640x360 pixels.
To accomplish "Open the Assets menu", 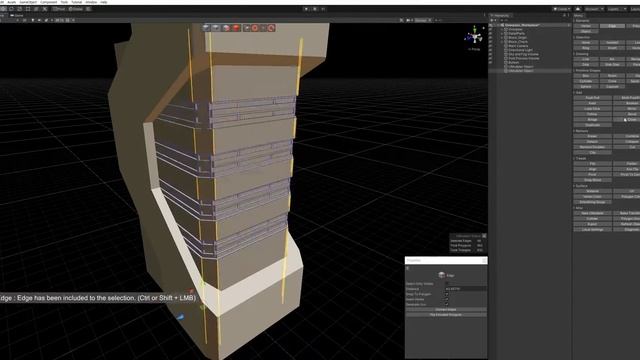I will [11, 2].
